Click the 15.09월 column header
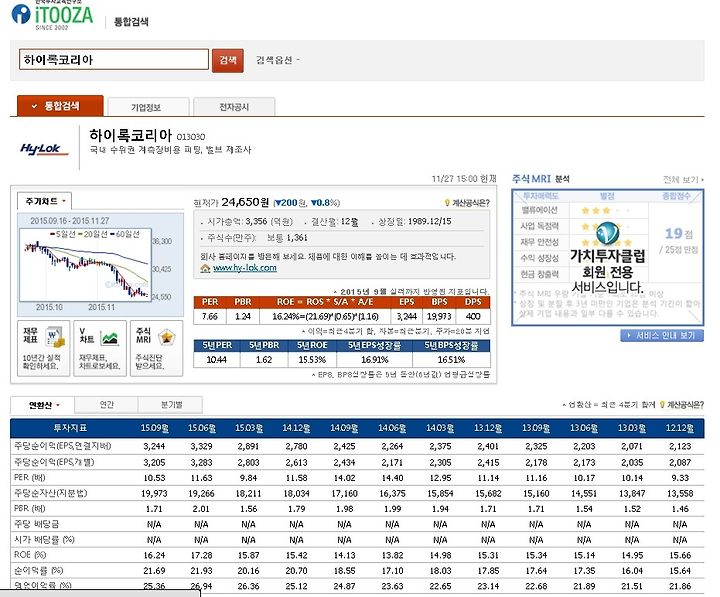Screen dimensions: 720x597 [154, 428]
